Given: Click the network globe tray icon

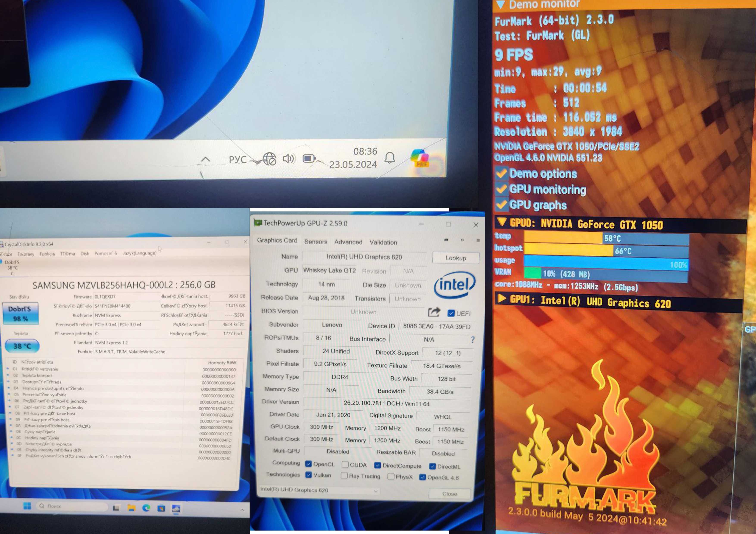Looking at the screenshot, I should click(269, 159).
